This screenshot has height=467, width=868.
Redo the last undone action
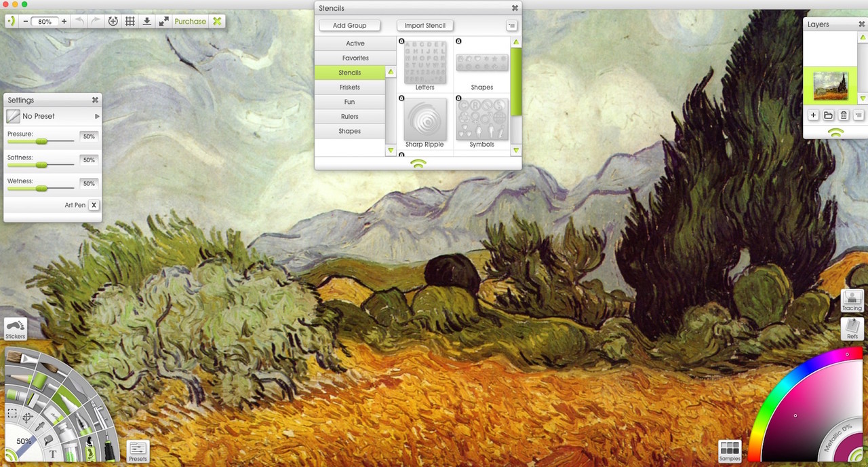point(96,21)
